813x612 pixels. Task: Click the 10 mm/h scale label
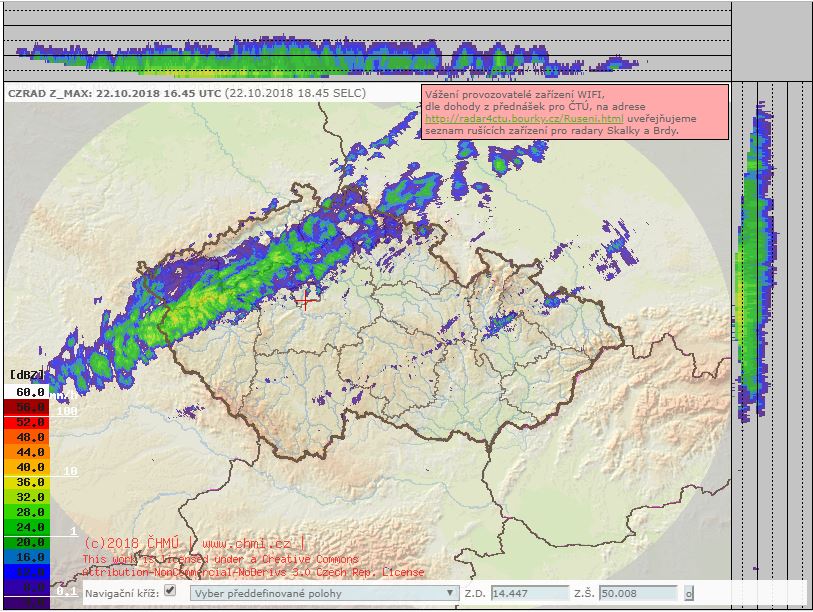pos(71,471)
